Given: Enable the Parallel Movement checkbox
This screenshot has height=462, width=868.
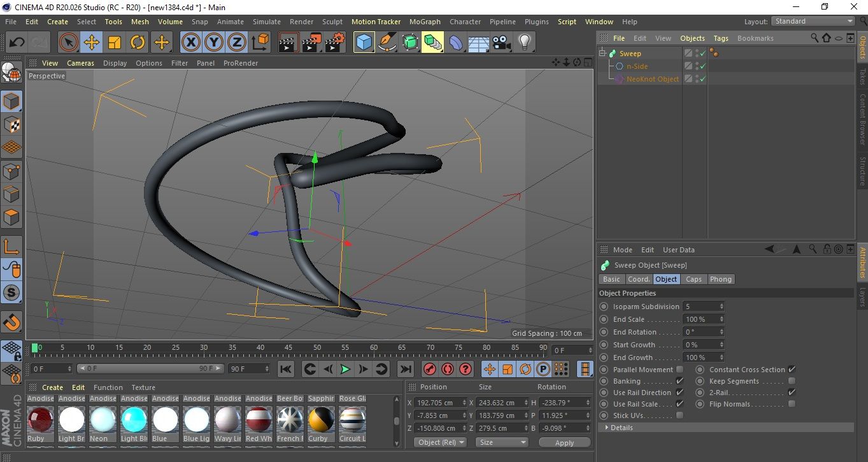Looking at the screenshot, I should click(x=679, y=370).
